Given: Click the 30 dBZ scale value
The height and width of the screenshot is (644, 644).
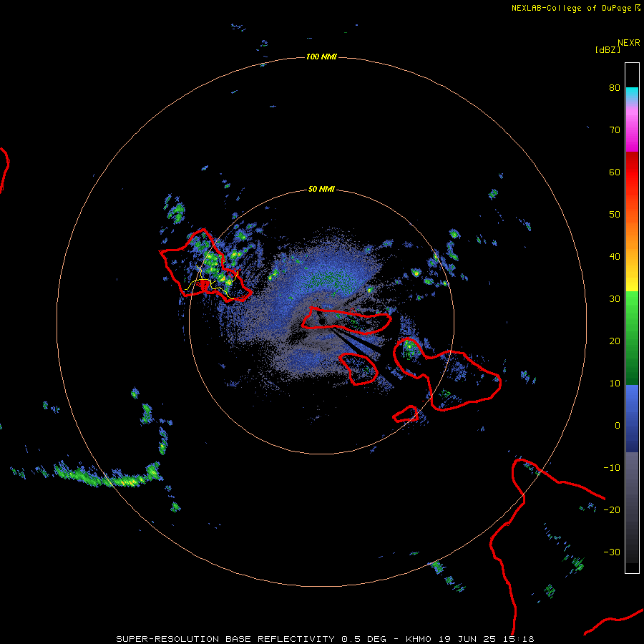Looking at the screenshot, I should click(x=615, y=298).
